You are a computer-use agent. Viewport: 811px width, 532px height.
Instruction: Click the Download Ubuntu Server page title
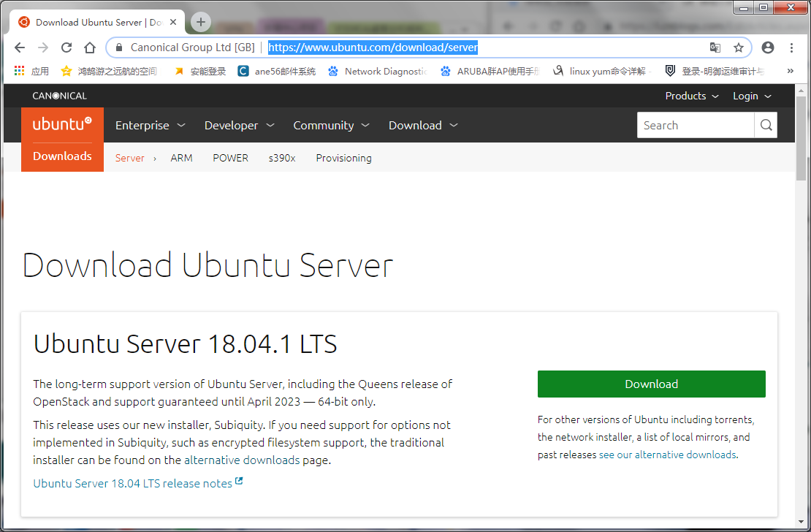coord(208,265)
